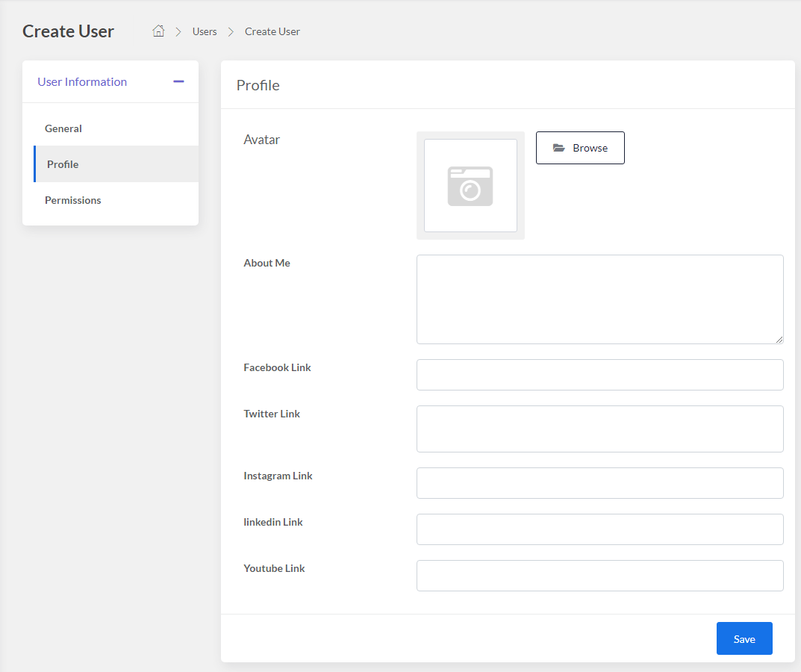
Task: Click the Profile panel heading
Action: point(258,85)
